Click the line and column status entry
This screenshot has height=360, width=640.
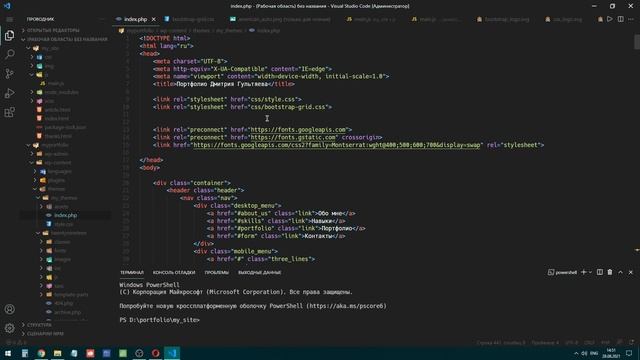[501, 342]
